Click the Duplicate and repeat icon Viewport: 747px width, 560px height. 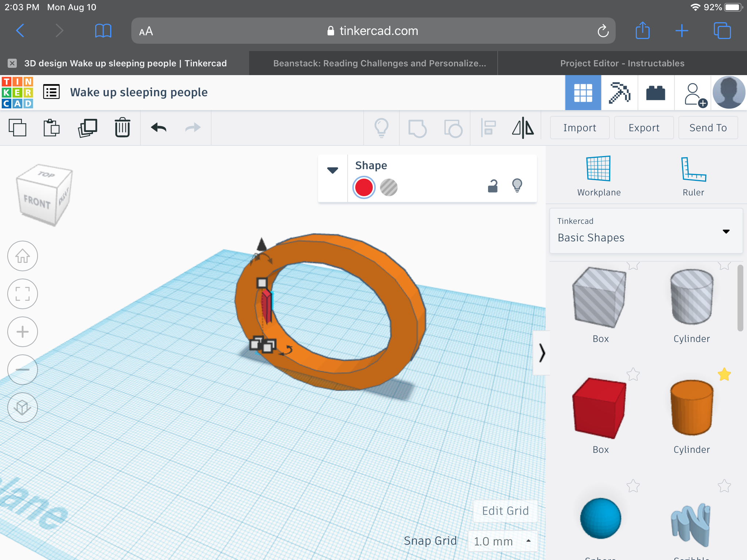point(88,128)
